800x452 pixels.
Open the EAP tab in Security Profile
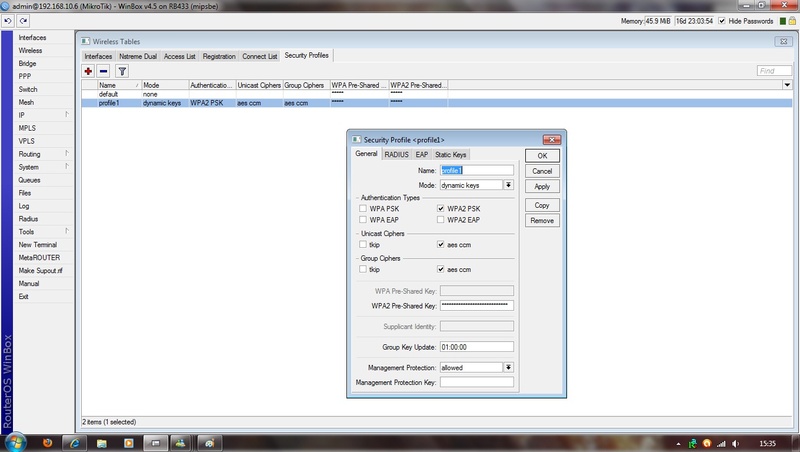point(421,155)
